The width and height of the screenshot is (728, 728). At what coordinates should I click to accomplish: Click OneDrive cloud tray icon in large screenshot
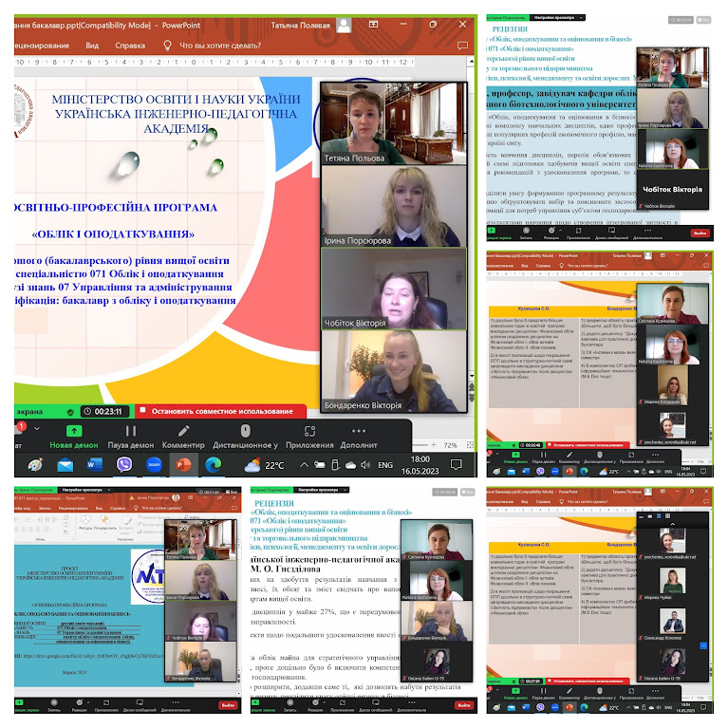point(351,465)
